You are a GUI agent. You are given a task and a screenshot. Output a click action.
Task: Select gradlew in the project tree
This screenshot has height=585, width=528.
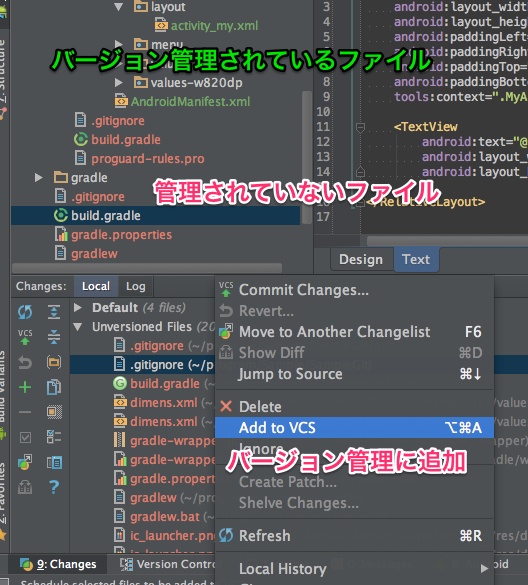coord(94,254)
